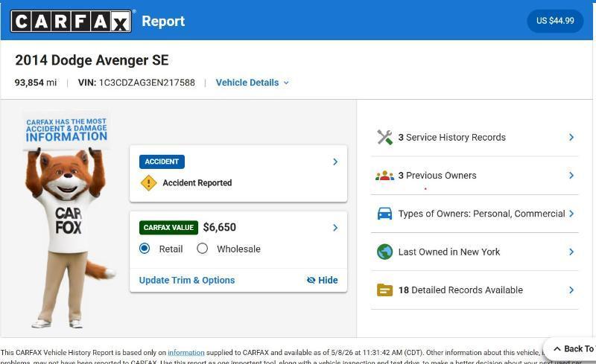Click the 'Report' header text
The width and height of the screenshot is (596, 364).
(163, 22)
